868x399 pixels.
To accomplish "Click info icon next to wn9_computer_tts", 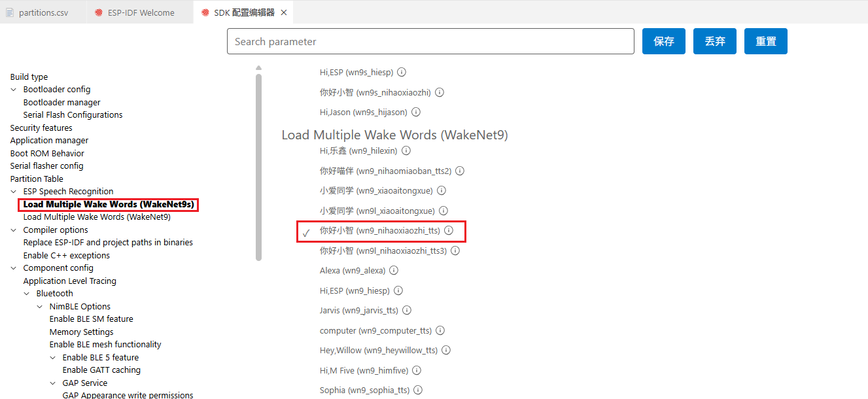I will 440,331.
